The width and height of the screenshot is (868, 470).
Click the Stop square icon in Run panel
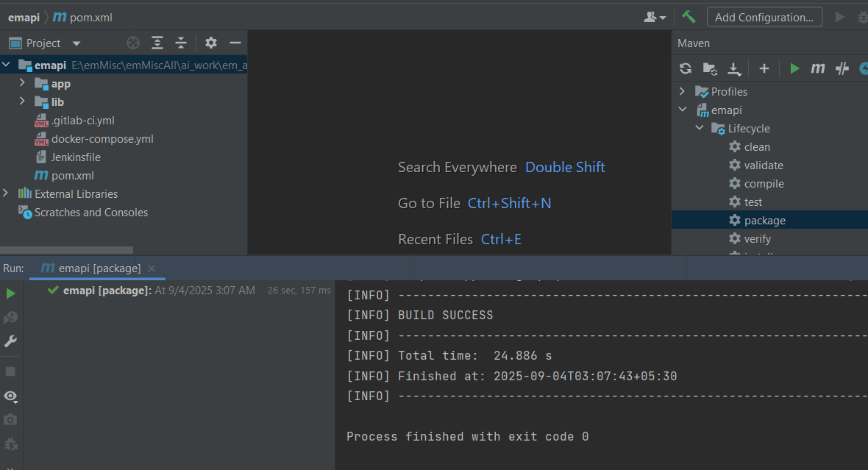[10, 371]
